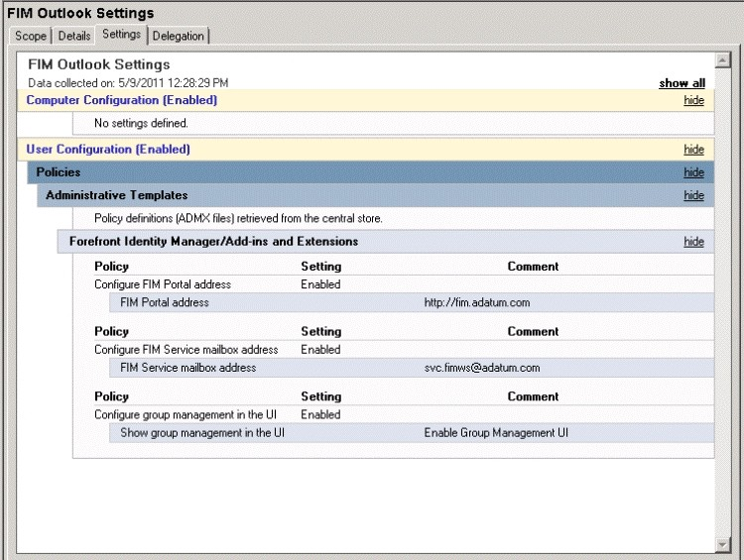Select the Settings tab
The image size is (744, 560).
(x=121, y=34)
